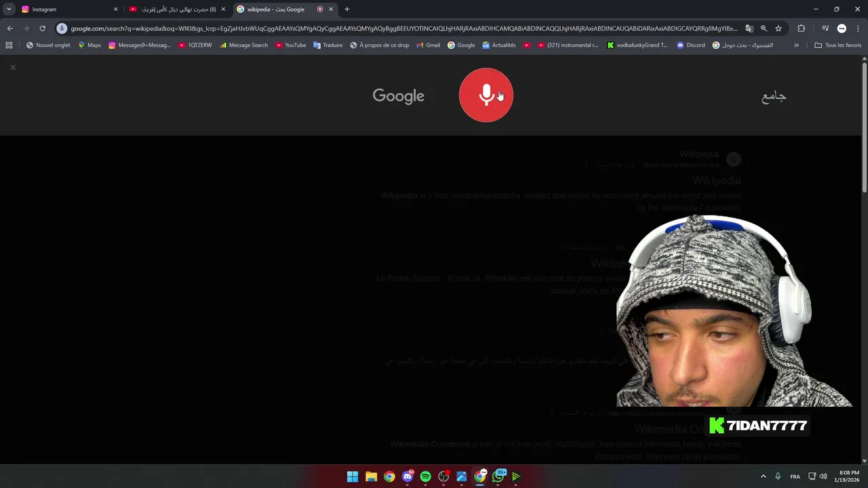The image size is (868, 488).
Task: Open the apps grid in bookmarks bar
Action: (x=9, y=45)
